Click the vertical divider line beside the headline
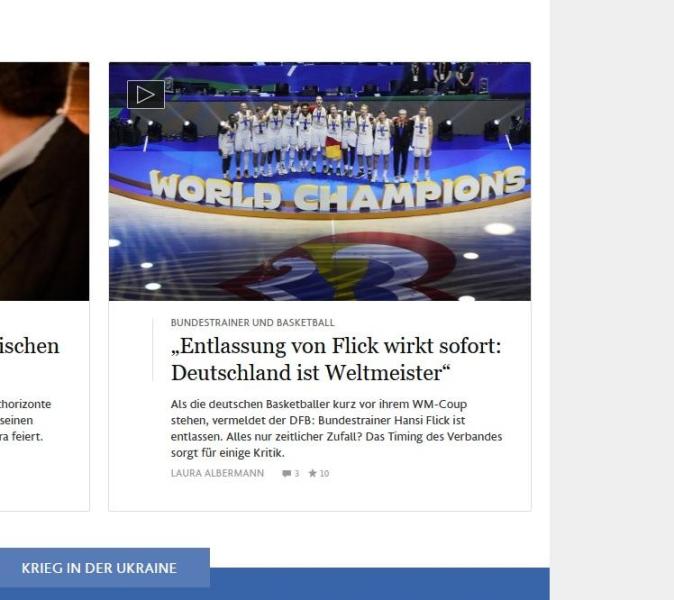The image size is (674, 600). (153, 349)
